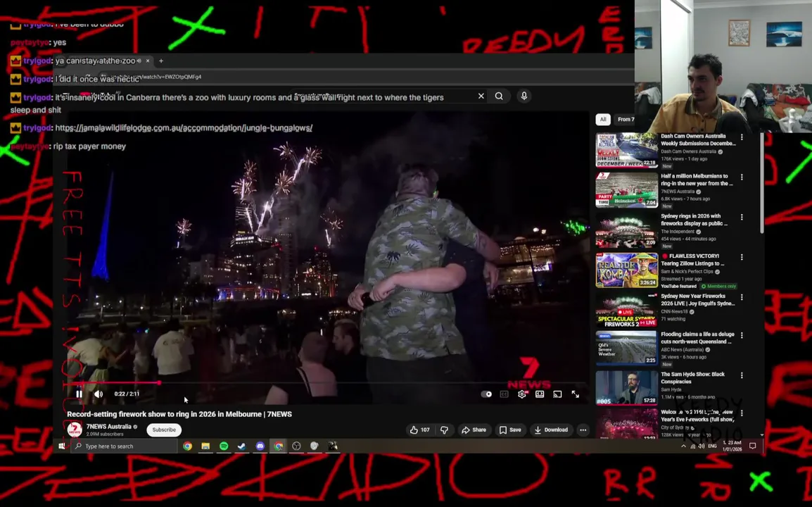Dislike the video with thumbs down
This screenshot has height=507, width=812.
(x=444, y=430)
